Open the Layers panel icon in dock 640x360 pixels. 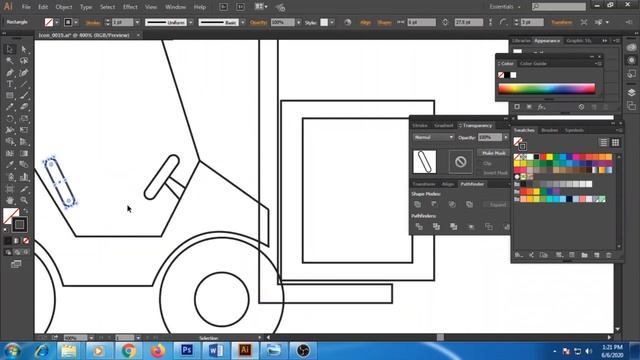[631, 93]
